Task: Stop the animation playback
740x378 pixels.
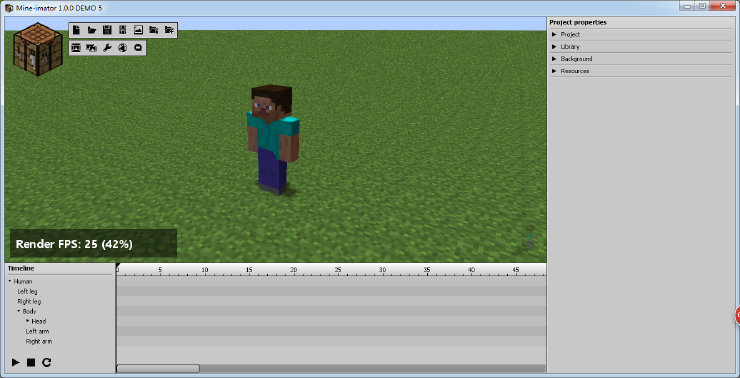Action: click(31, 362)
